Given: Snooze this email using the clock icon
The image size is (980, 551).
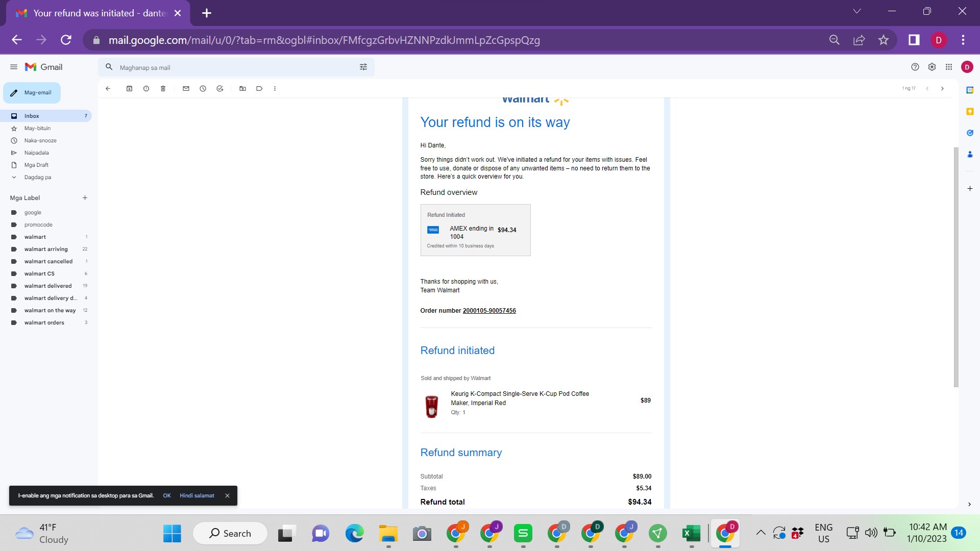Looking at the screenshot, I should 203,89.
